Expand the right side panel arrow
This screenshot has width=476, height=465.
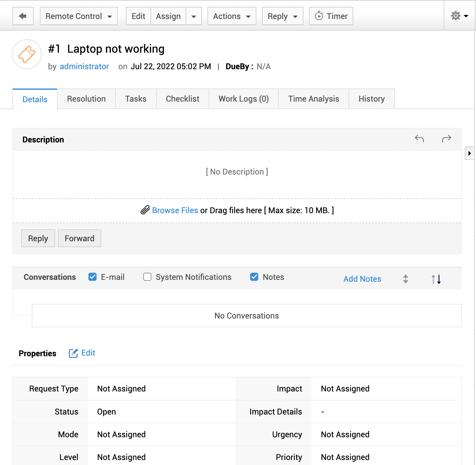[x=469, y=153]
